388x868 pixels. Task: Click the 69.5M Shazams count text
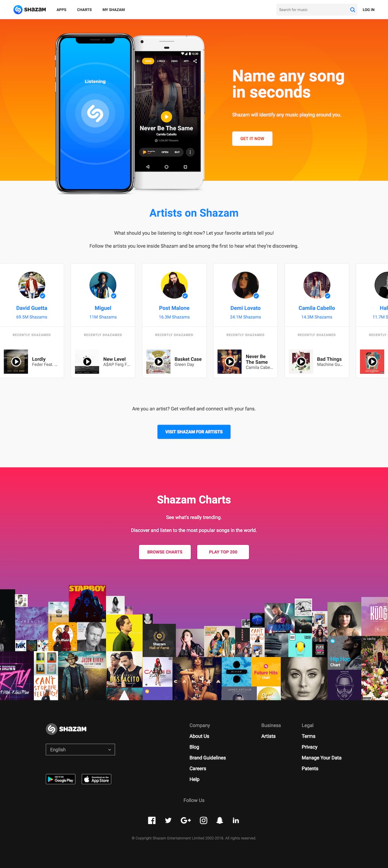pos(32,317)
